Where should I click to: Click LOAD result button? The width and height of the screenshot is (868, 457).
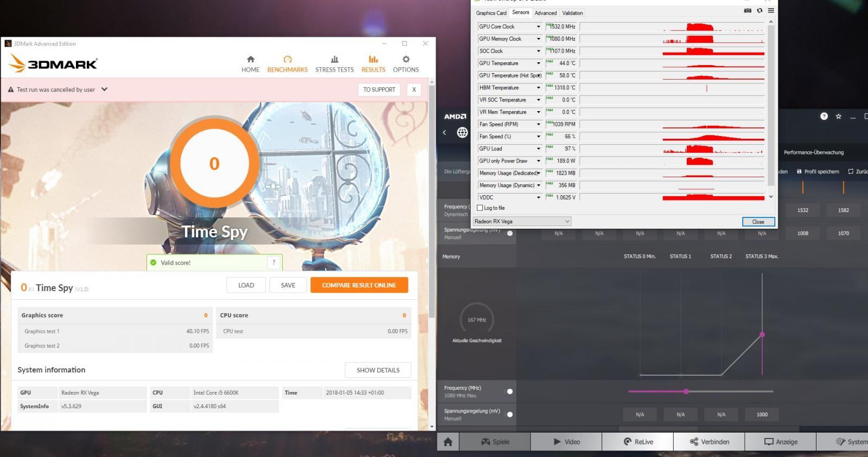pos(246,285)
